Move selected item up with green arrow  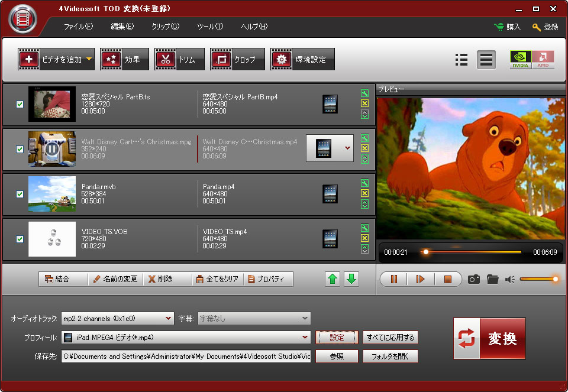point(333,279)
